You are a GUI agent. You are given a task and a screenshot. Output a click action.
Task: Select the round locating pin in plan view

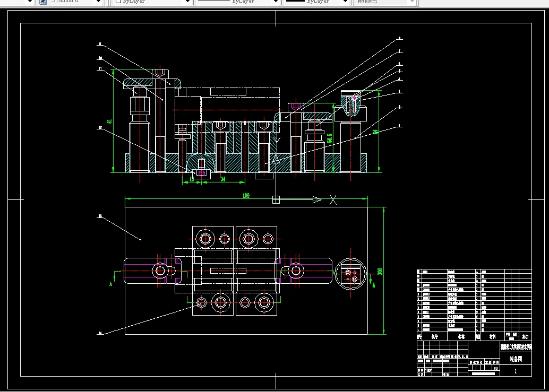coord(351,274)
